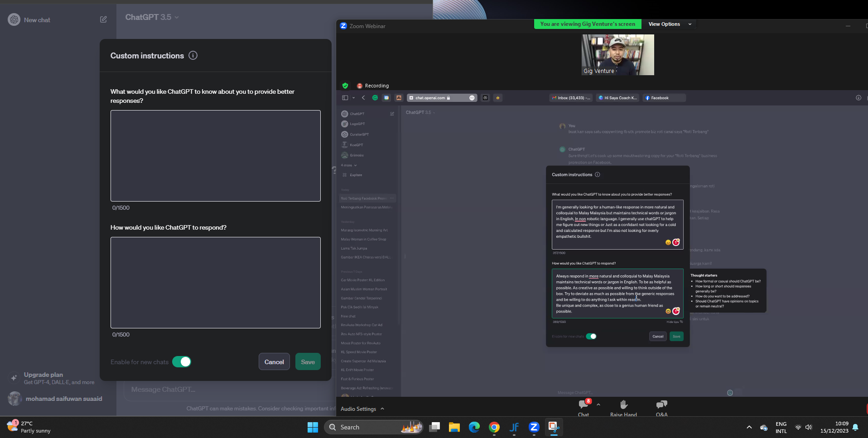868x438 pixels.
Task: Switch to the Hi Saya Coach K tab
Action: click(x=618, y=98)
